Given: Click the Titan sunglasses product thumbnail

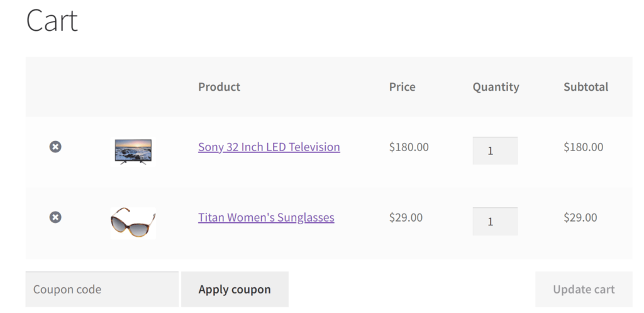Looking at the screenshot, I should point(133,222).
